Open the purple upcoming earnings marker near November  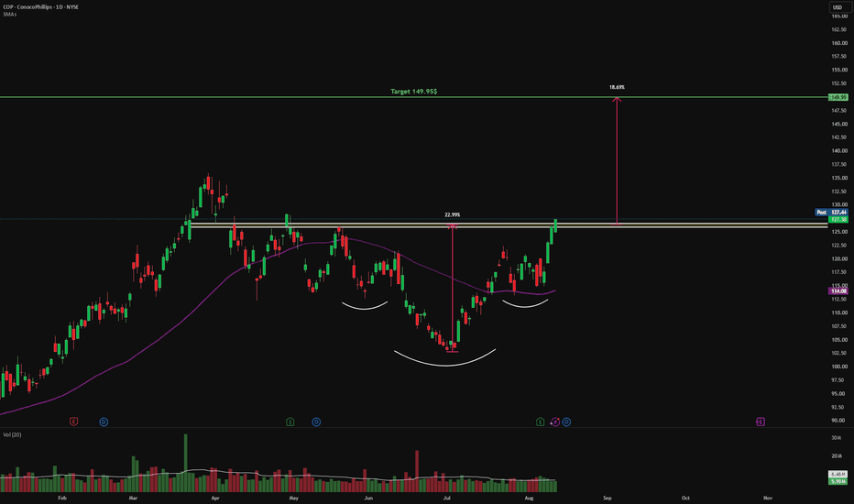[761, 422]
